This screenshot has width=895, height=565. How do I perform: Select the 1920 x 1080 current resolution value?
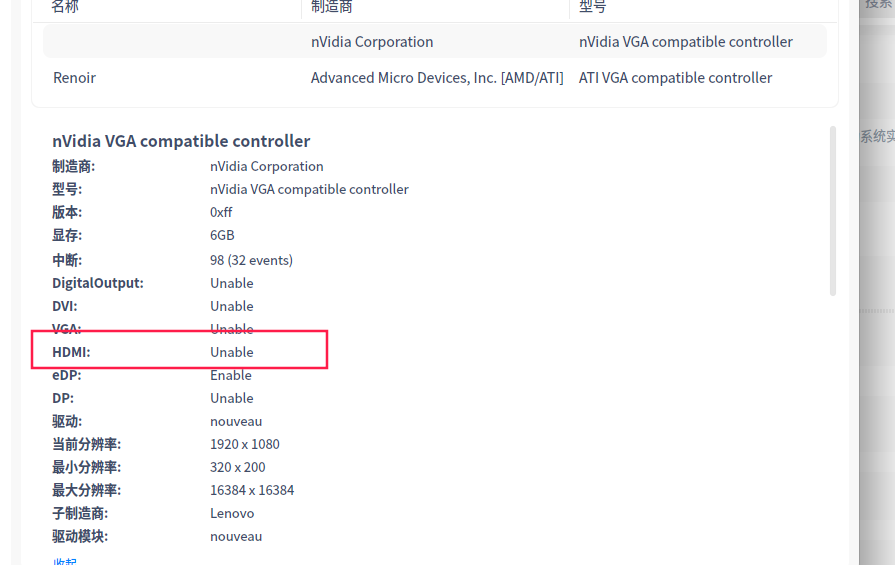245,444
